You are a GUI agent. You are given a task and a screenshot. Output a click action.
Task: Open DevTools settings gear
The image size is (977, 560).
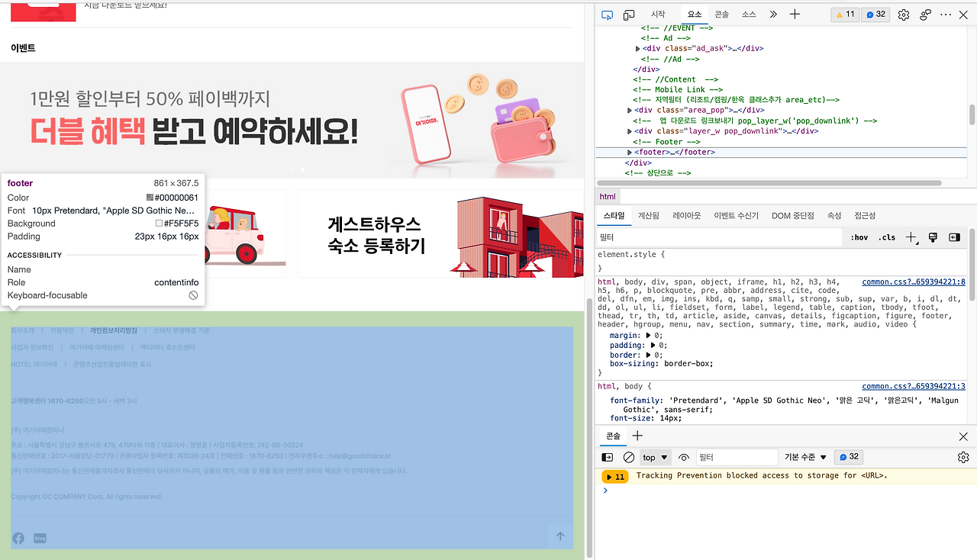pos(904,14)
